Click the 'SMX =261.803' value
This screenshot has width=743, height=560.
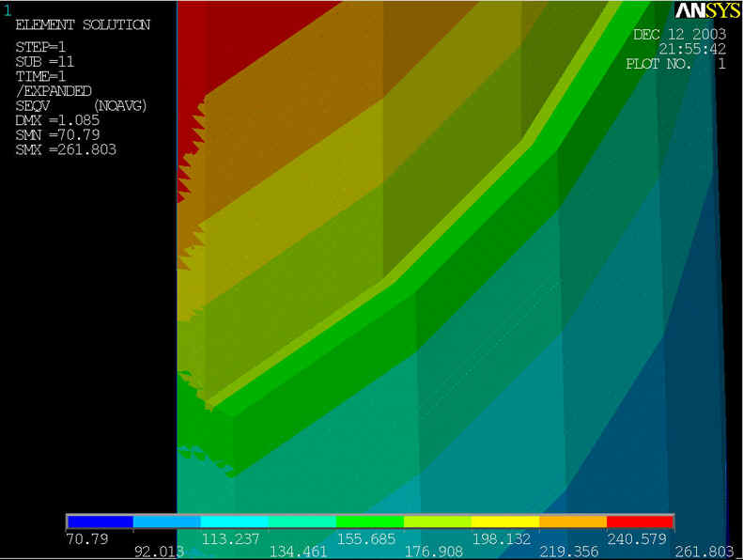pos(66,149)
